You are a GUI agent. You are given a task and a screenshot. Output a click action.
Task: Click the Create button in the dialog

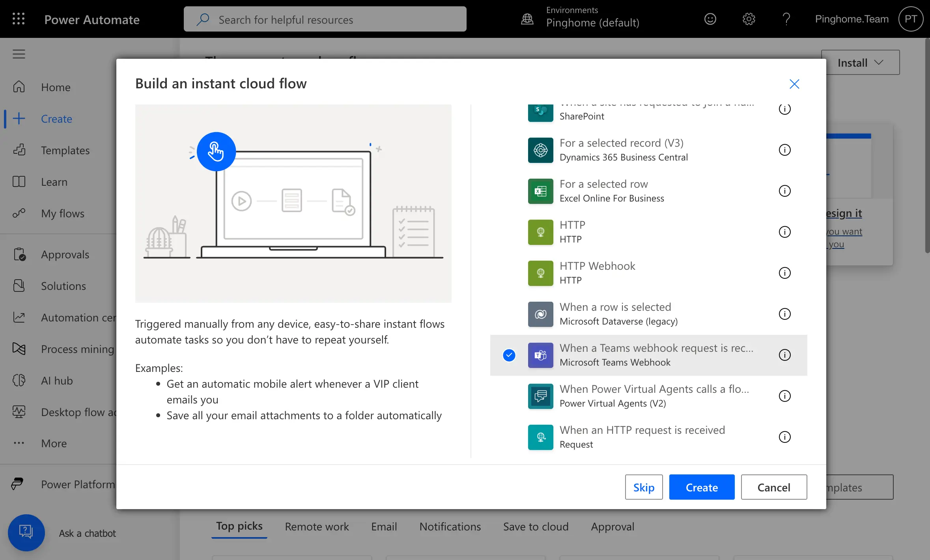point(702,487)
